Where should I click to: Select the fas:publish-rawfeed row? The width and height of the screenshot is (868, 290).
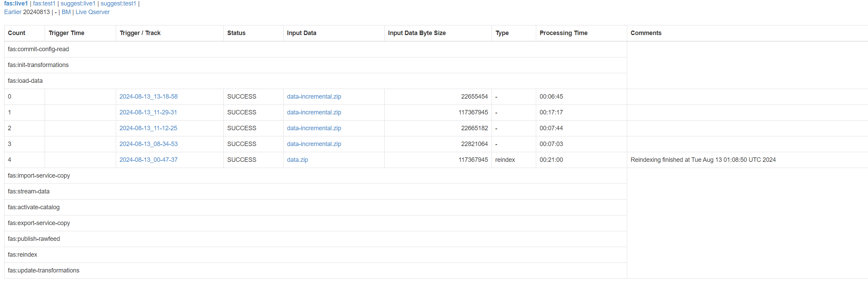315,239
